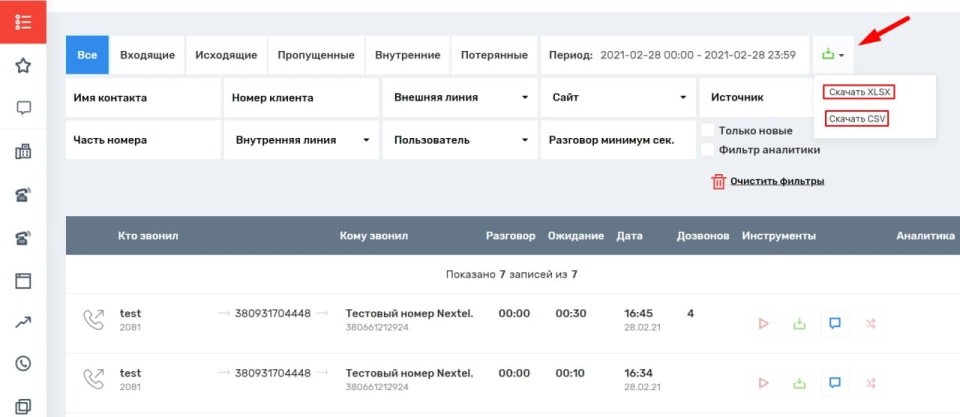Expand the "Внешняя линия" dropdown
This screenshot has width=960, height=417.
click(x=461, y=98)
